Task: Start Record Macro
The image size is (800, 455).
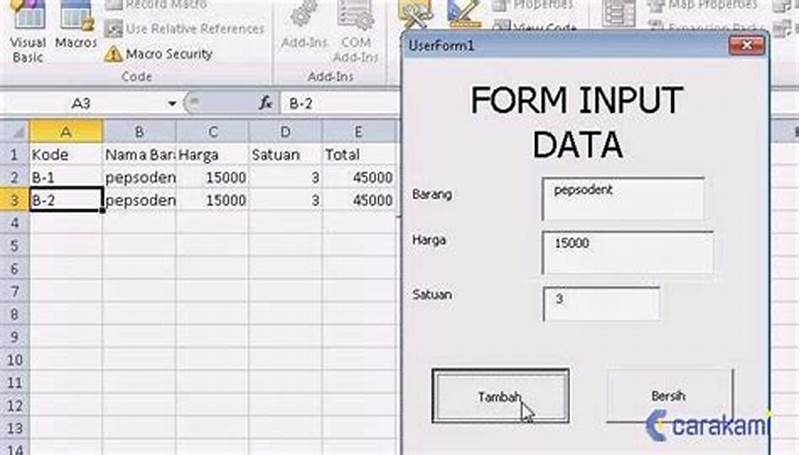Action: [156, 5]
